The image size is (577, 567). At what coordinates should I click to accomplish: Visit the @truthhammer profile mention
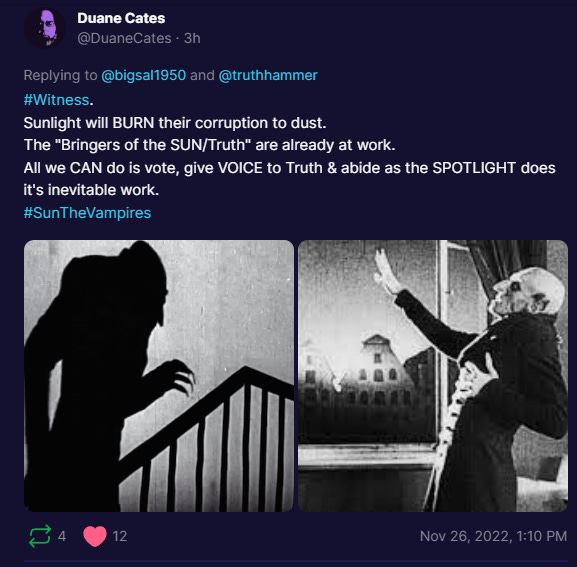[x=268, y=75]
